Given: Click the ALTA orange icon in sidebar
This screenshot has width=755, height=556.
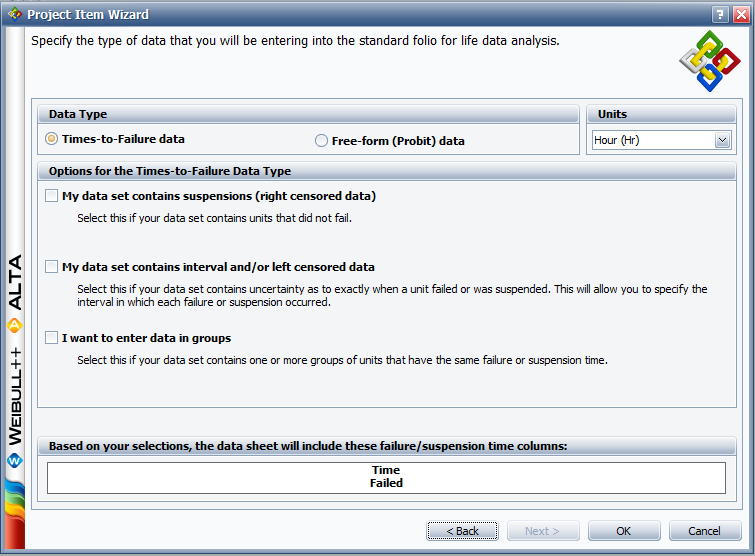Looking at the screenshot, I should pos(14,325).
